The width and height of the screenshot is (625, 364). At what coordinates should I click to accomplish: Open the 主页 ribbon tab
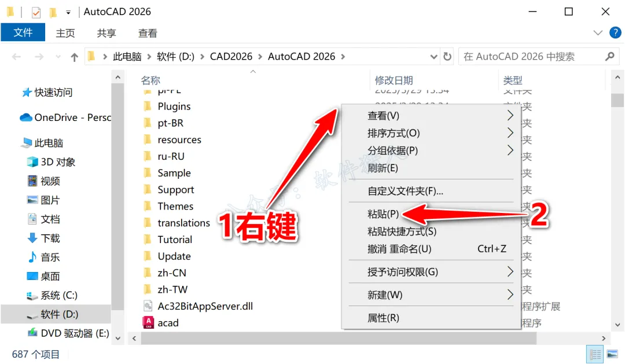65,33
